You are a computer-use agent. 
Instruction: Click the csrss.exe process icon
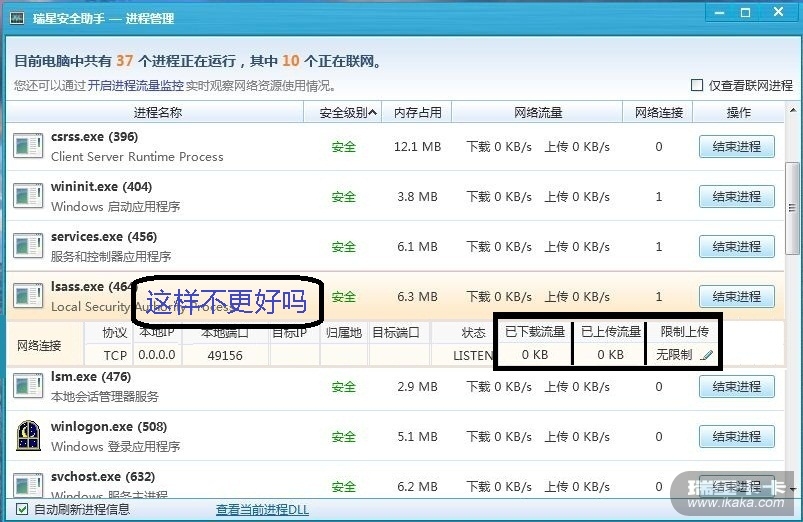[x=28, y=146]
